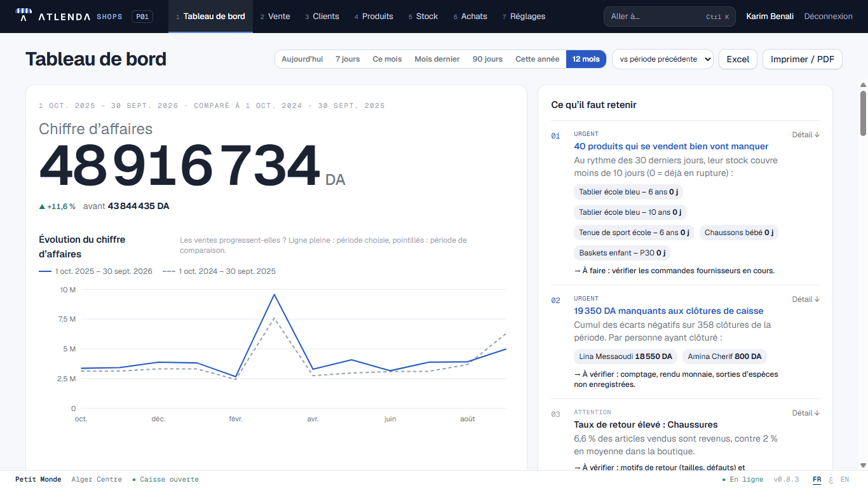Image resolution: width=868 pixels, height=488 pixels.
Task: Click the Karim Benali user name
Action: [x=770, y=17]
